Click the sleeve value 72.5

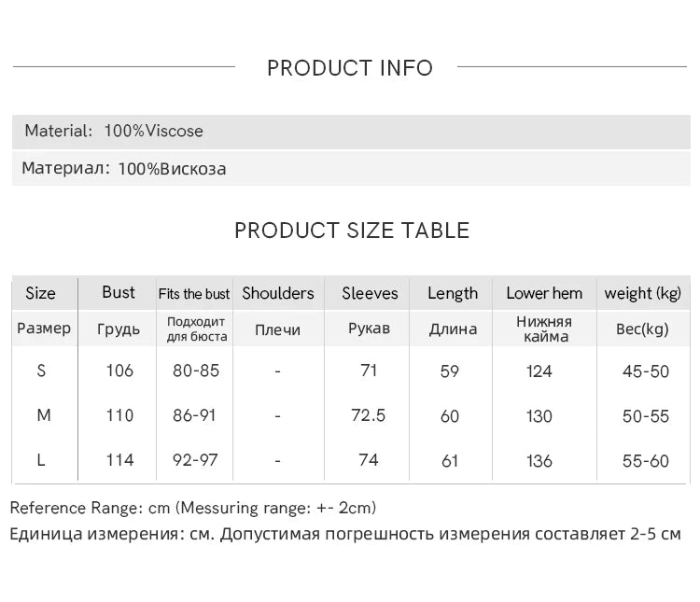(x=368, y=415)
